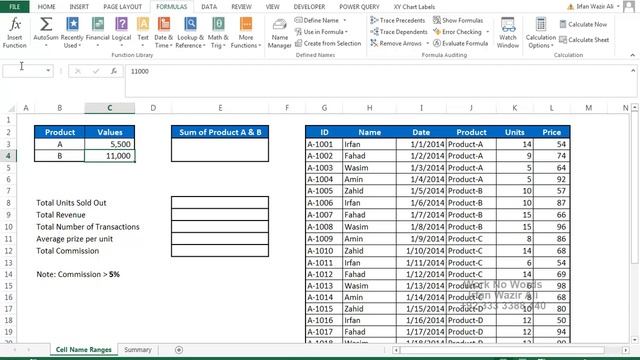
Task: Select Cell Name Ranges sheet tab
Action: point(84,350)
